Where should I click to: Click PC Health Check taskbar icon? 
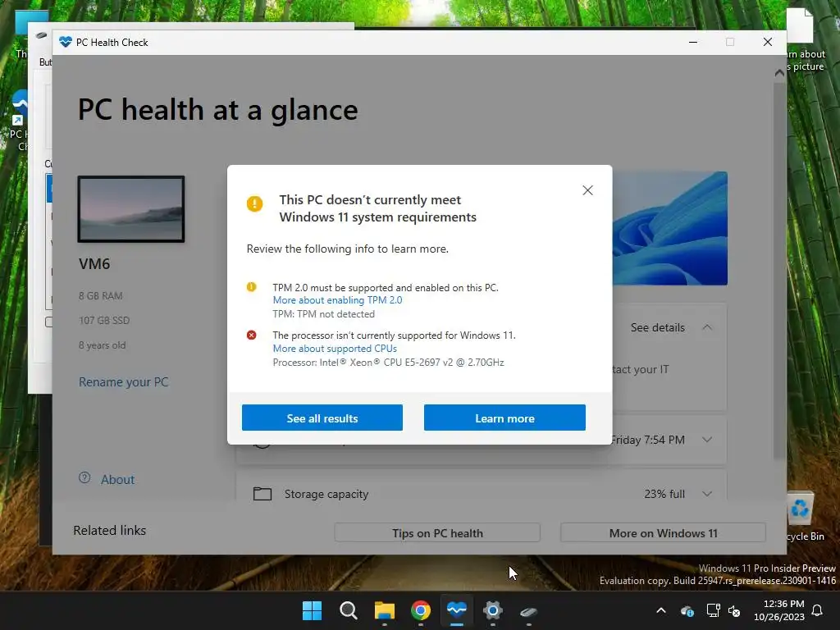(456, 610)
